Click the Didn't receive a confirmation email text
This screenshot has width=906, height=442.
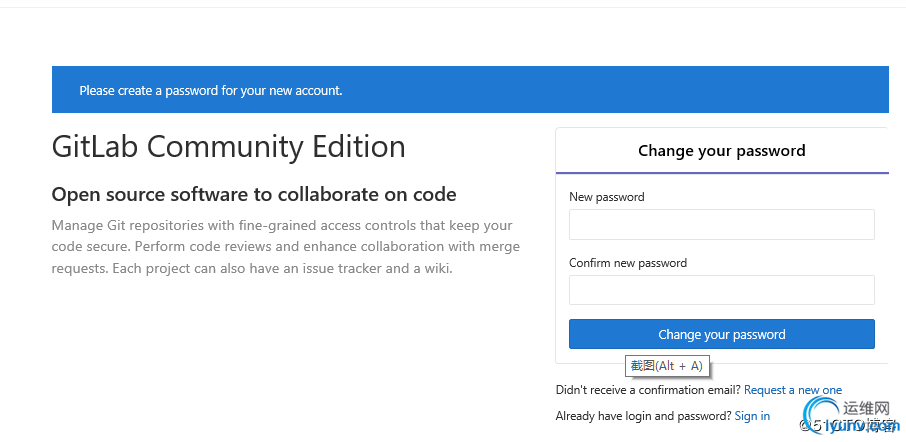pos(648,390)
